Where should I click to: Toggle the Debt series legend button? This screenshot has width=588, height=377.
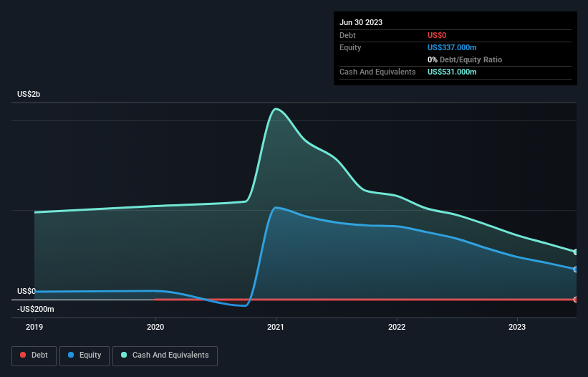[34, 356]
